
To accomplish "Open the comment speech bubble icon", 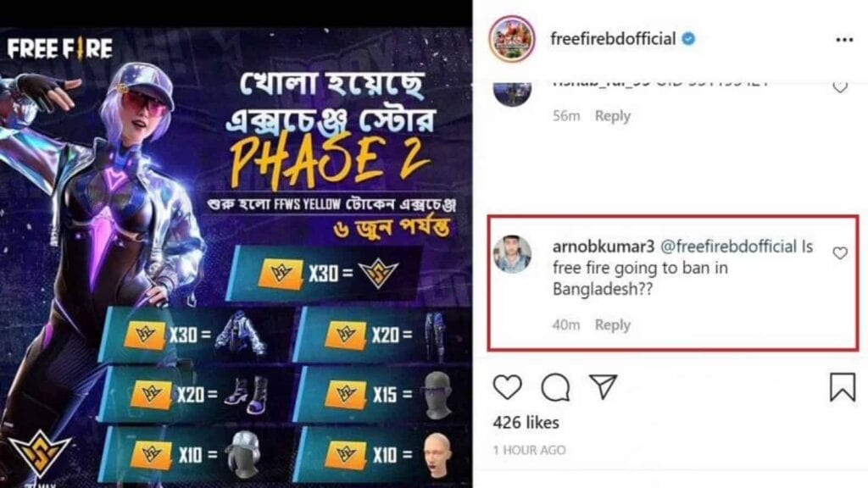I will 555,386.
